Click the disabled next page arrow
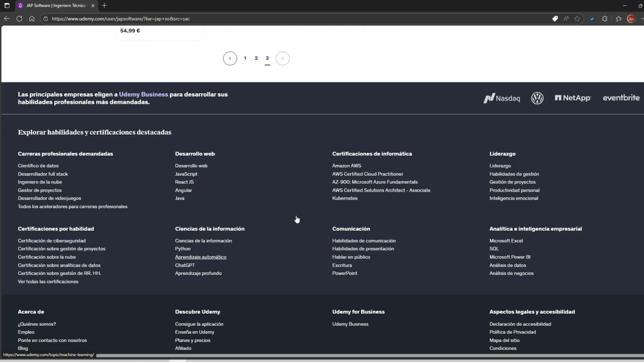This screenshot has height=362, width=644. [283, 58]
